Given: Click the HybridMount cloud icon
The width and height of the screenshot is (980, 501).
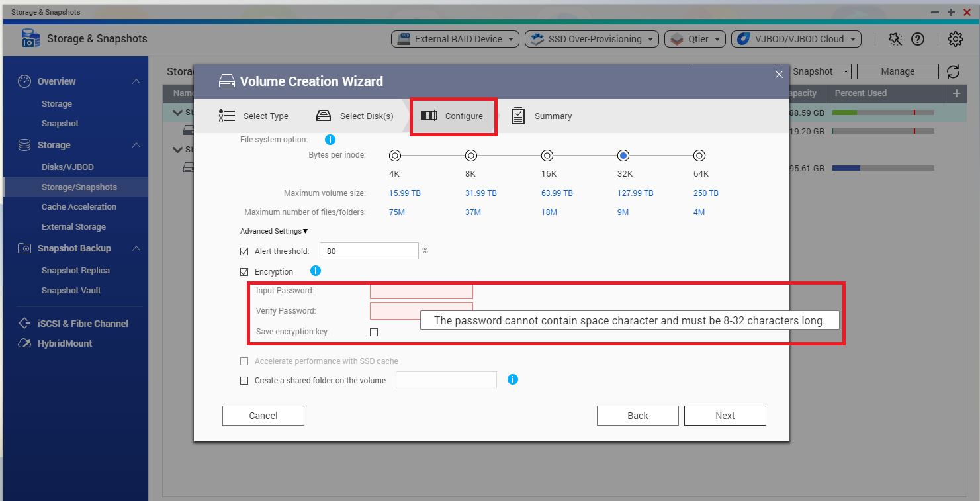Looking at the screenshot, I should 24,343.
